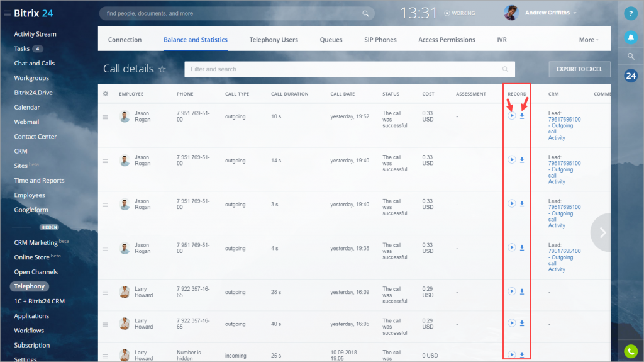Expand the HIDDEN menu section
This screenshot has height=362, width=644.
click(x=49, y=227)
